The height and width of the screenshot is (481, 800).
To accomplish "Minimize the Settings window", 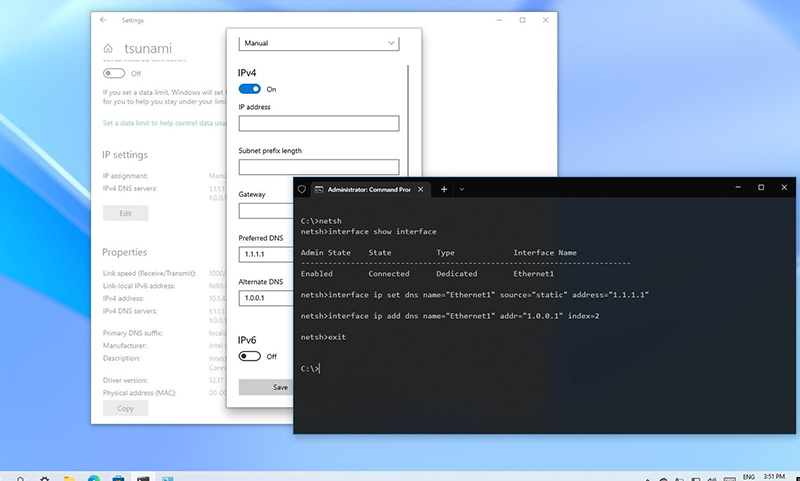I will coord(499,20).
